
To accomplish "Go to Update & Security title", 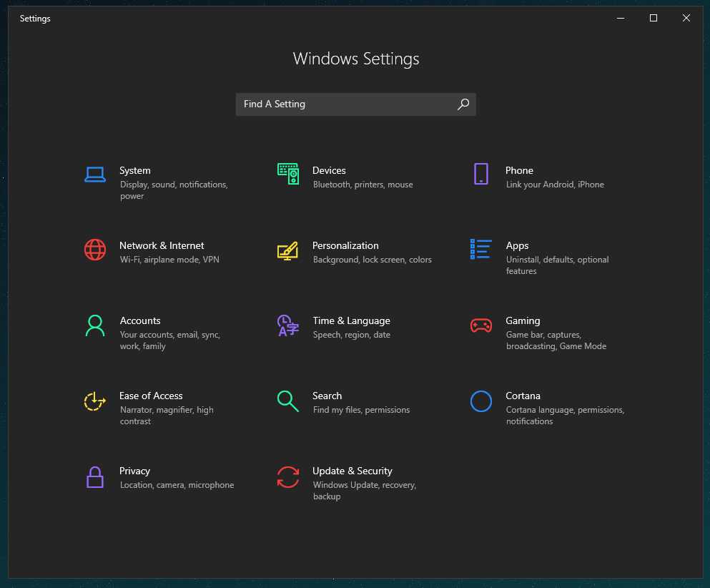I will [352, 471].
